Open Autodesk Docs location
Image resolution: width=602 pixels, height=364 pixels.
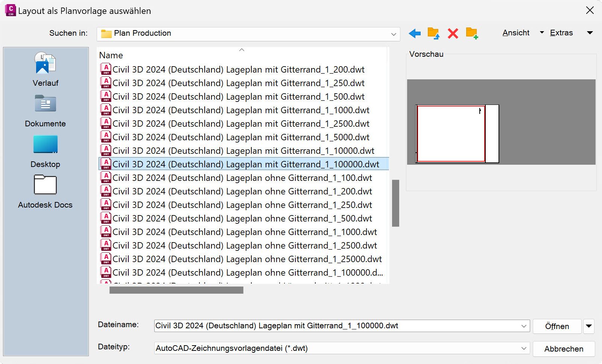click(x=45, y=192)
